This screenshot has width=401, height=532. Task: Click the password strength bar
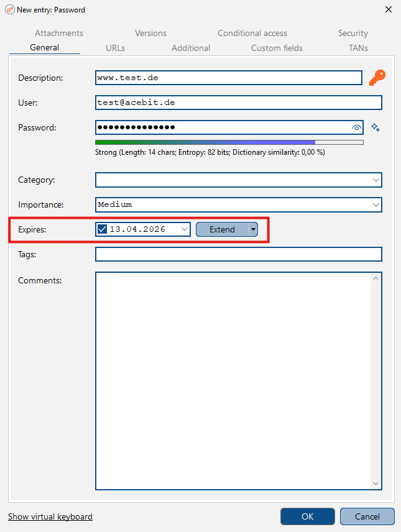(229, 142)
